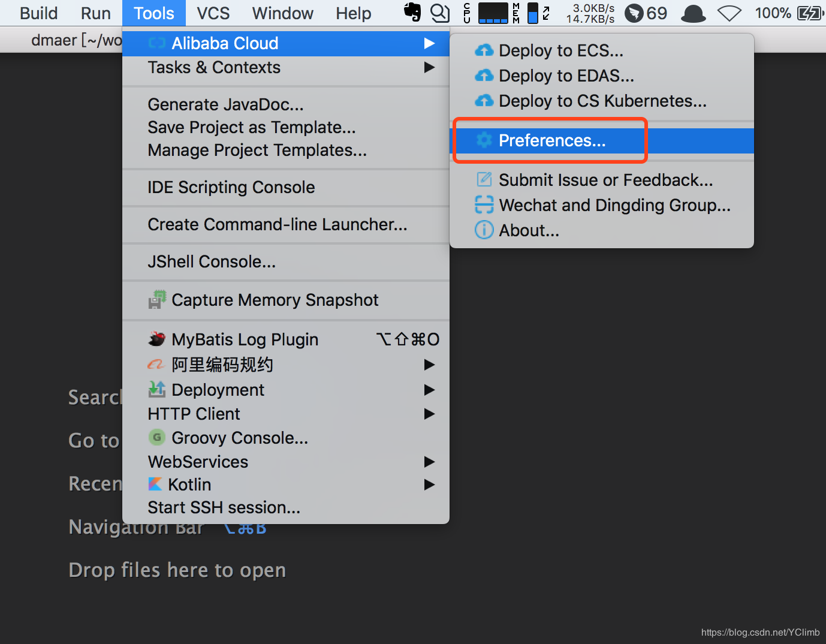Click the MyBatis Log Plugin bird icon
The width and height of the screenshot is (826, 644).
[157, 339]
